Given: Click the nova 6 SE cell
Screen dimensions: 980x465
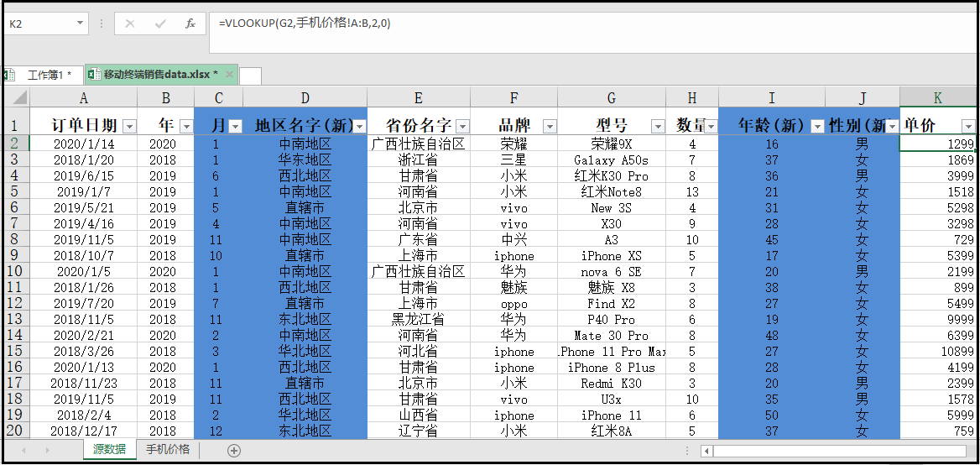Looking at the screenshot, I should tap(612, 272).
